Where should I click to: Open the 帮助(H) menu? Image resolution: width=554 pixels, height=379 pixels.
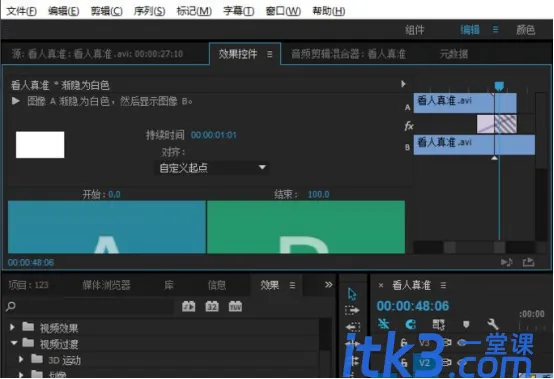pos(329,11)
